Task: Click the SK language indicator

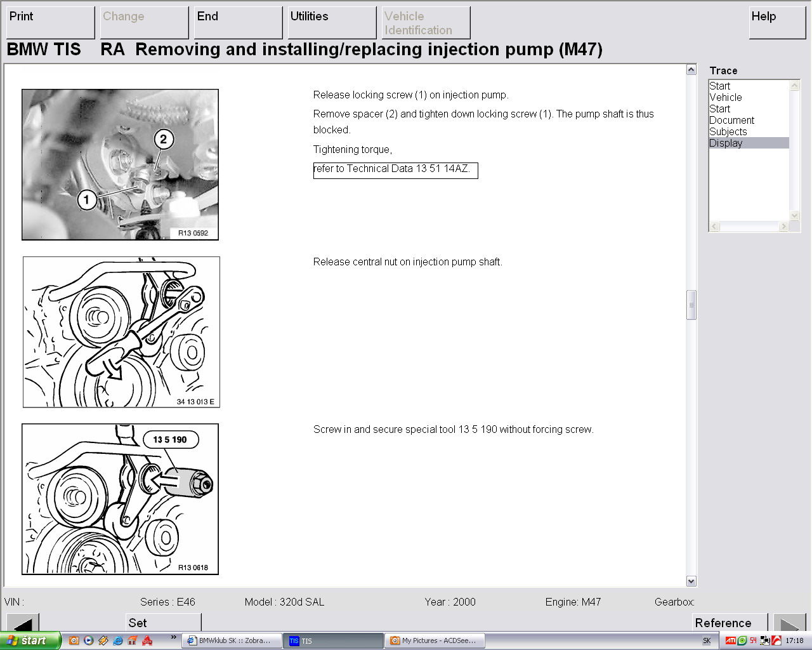Action: coord(707,641)
